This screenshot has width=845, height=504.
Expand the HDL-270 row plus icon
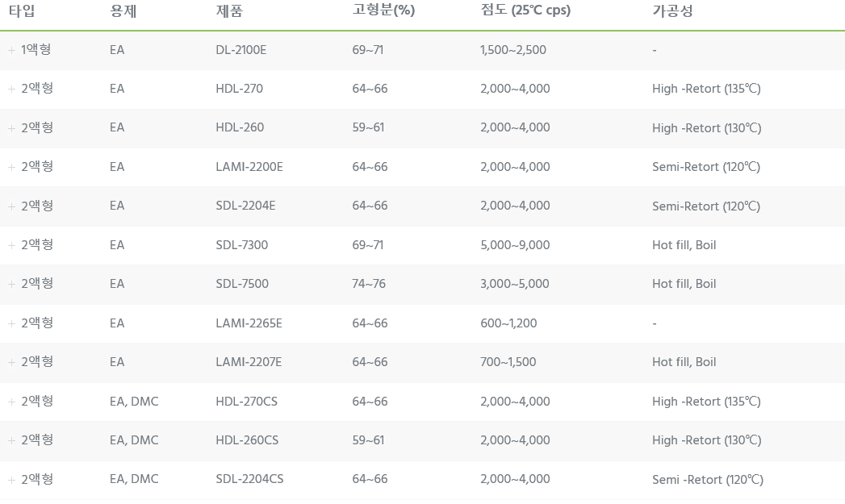pyautogui.click(x=11, y=89)
